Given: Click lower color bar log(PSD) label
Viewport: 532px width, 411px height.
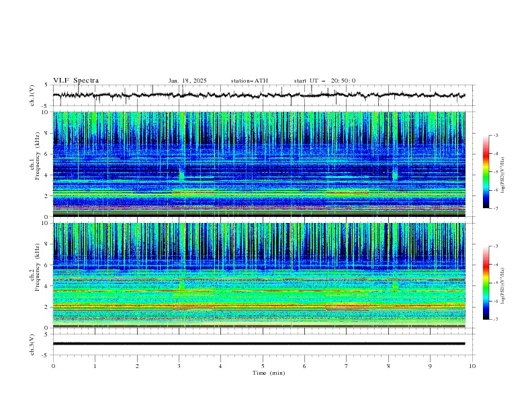Looking at the screenshot, I should point(503,286).
